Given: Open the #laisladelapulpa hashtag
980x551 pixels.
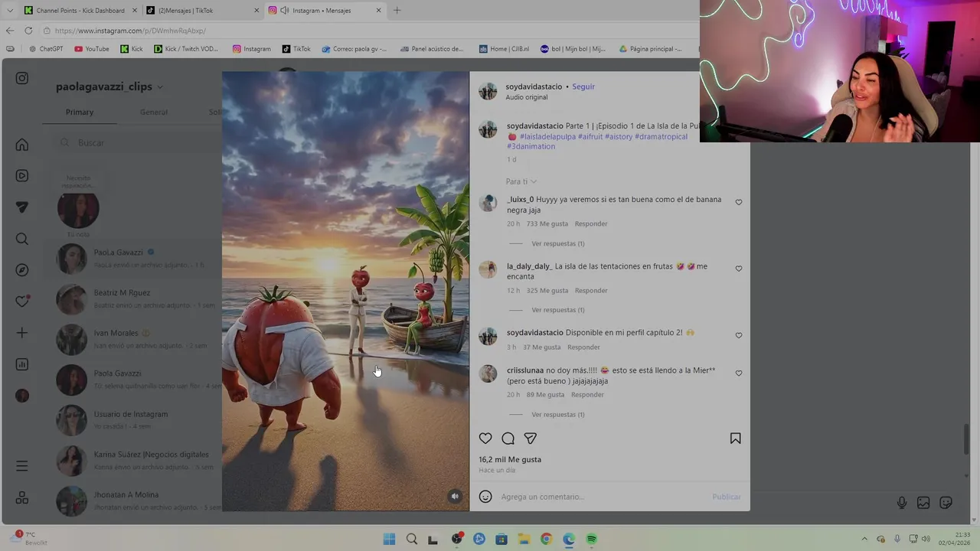Looking at the screenshot, I should [x=547, y=137].
